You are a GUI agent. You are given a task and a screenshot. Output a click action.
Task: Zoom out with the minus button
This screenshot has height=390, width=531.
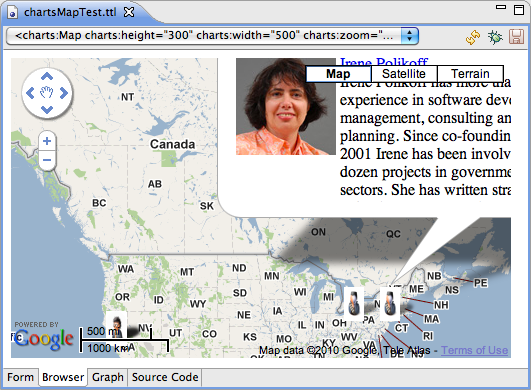[47, 159]
